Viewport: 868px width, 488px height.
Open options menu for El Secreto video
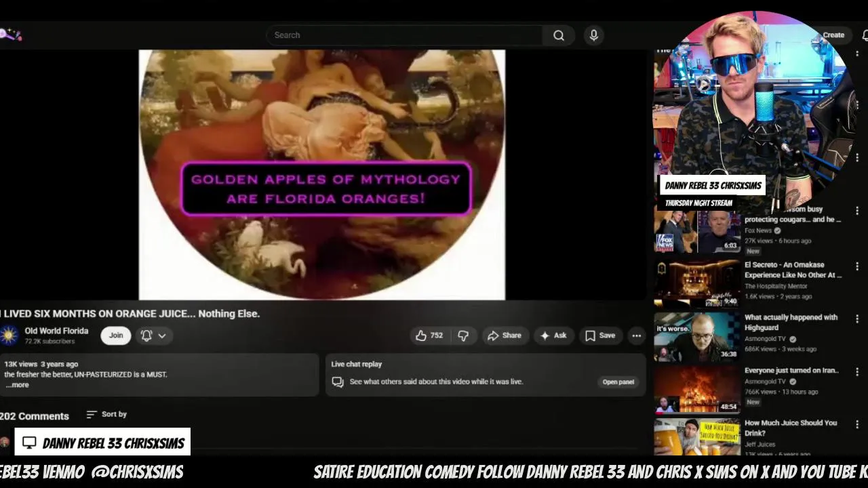[x=857, y=266]
